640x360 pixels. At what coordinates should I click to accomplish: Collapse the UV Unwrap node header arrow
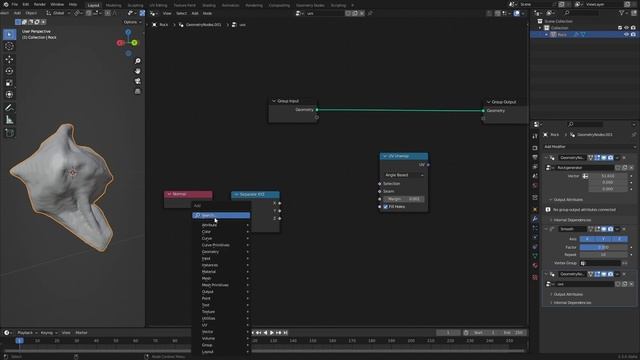tap(384, 156)
